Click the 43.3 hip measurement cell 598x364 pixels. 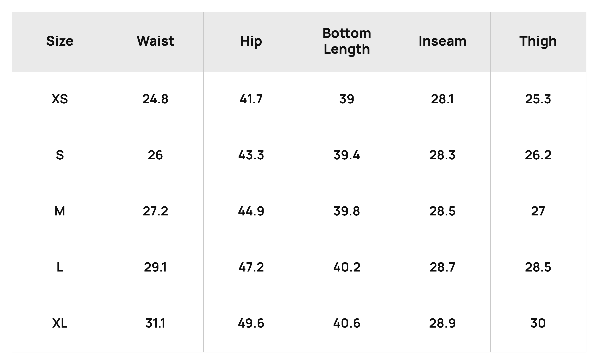click(251, 156)
